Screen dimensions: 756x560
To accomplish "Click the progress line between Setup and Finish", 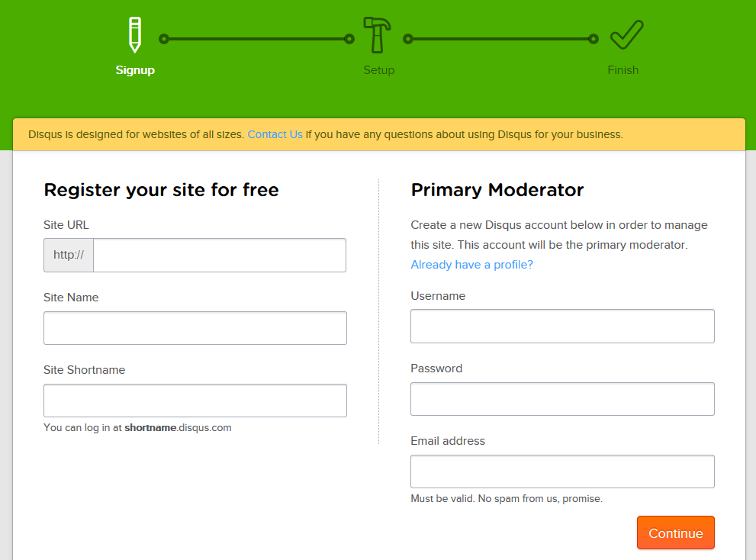I will click(x=500, y=39).
